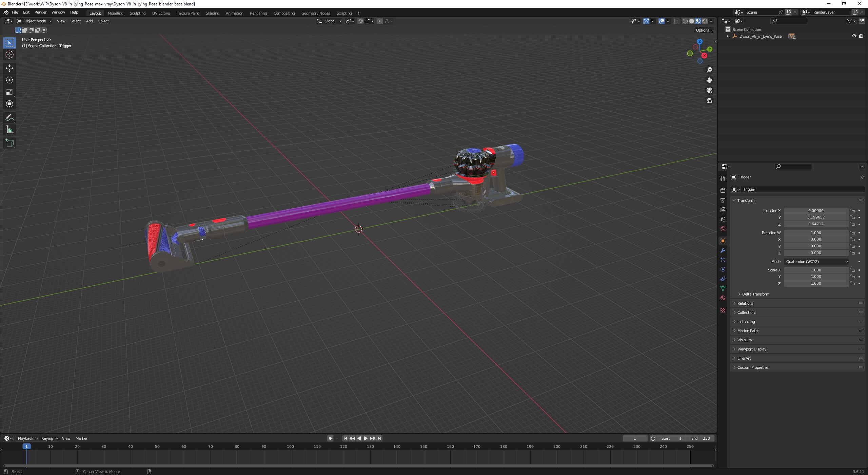Open the Physics properties tab

coord(723,269)
